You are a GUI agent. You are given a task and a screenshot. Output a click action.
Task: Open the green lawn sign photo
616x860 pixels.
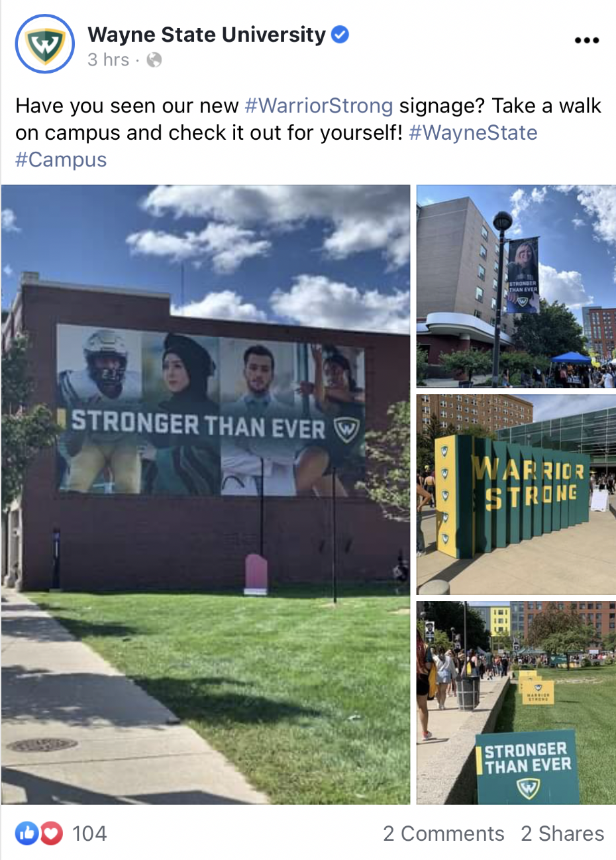point(516,702)
